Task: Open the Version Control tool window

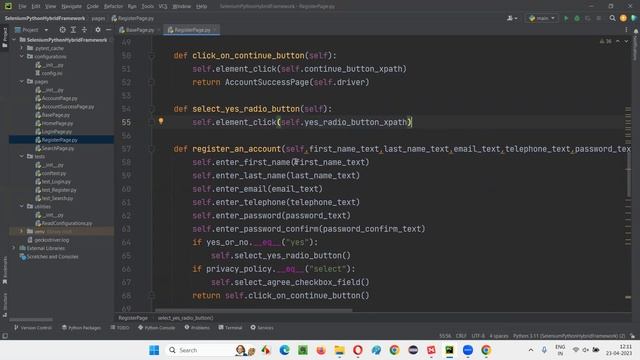Action: (x=33, y=327)
